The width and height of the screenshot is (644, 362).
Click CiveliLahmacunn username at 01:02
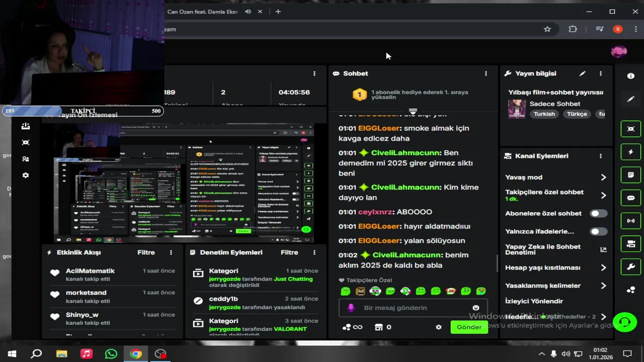coord(407,255)
